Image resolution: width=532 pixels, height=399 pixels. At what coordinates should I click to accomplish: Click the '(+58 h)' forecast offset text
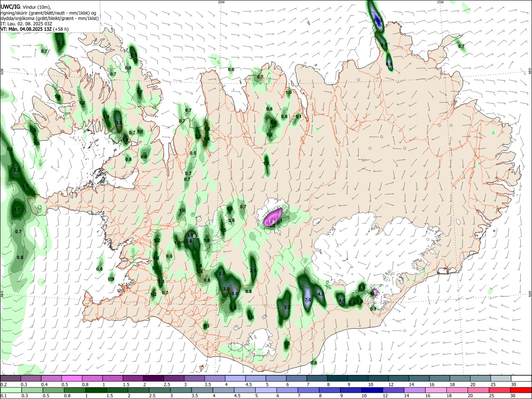coord(61,29)
